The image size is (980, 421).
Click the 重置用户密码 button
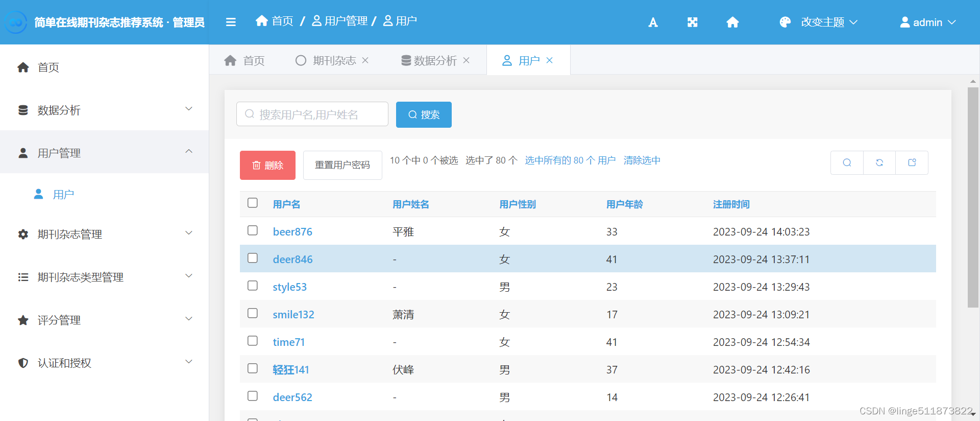click(342, 165)
